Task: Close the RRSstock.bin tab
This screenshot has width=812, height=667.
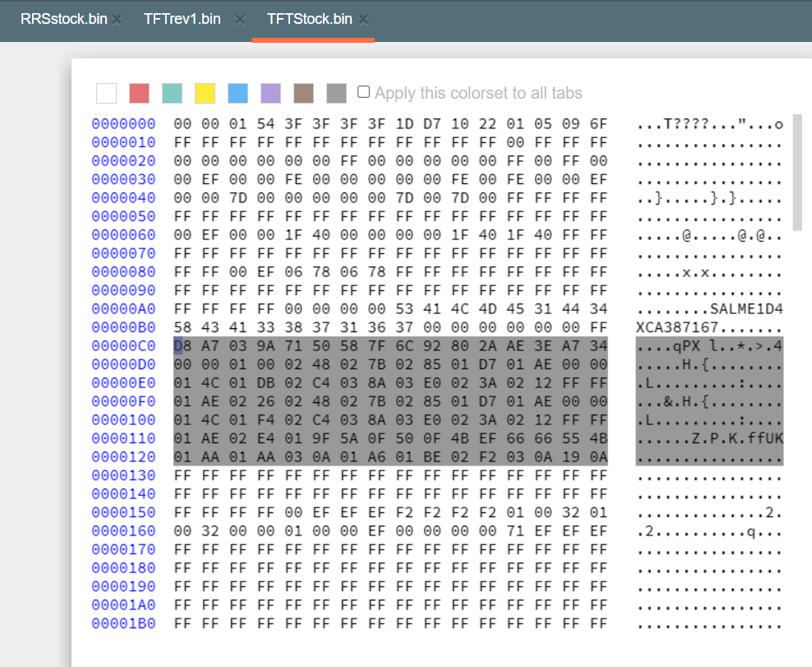Action: coord(118,21)
